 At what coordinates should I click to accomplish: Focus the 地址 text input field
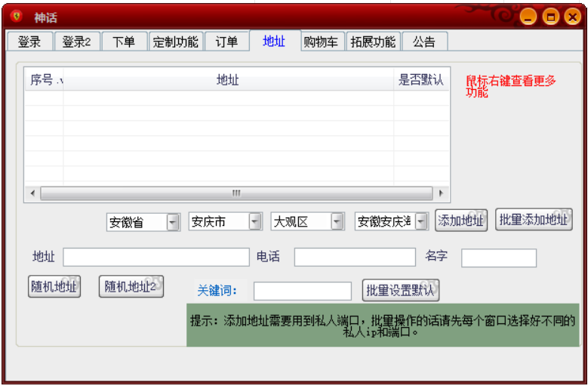(155, 258)
